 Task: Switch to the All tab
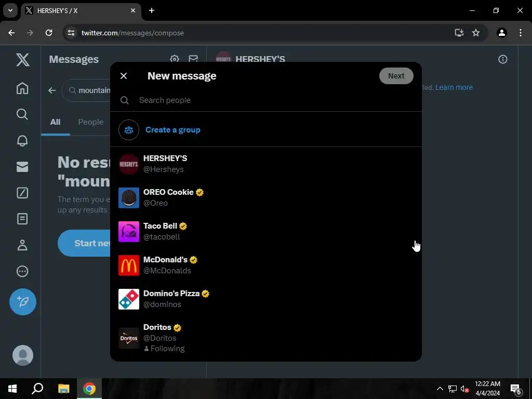point(55,122)
